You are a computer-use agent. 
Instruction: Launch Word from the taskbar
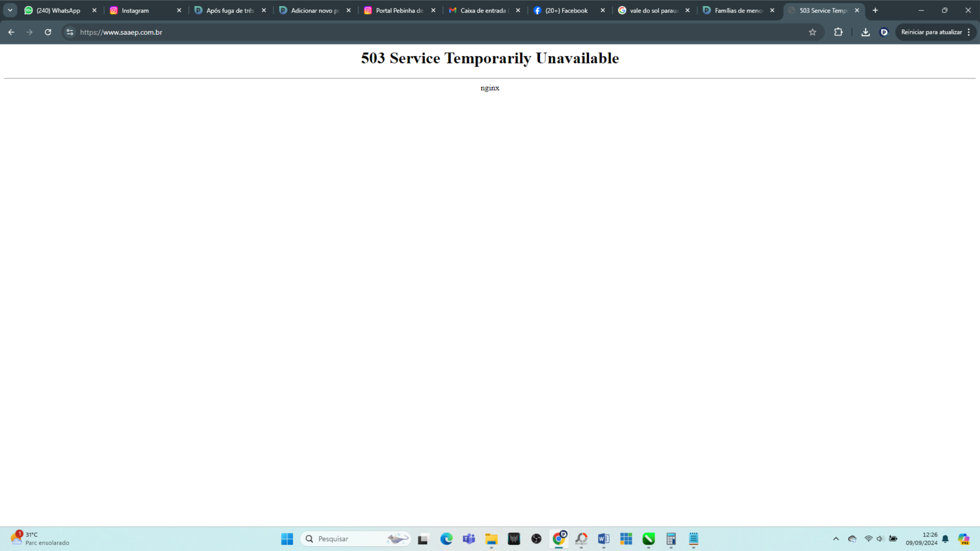pyautogui.click(x=603, y=539)
